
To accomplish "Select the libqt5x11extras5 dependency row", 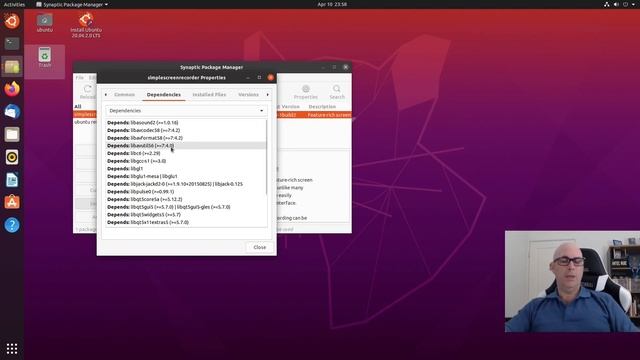I will coord(186,222).
